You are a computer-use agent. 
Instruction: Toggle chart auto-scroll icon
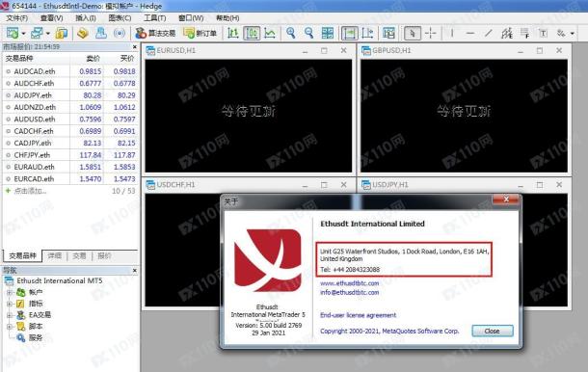click(x=350, y=34)
